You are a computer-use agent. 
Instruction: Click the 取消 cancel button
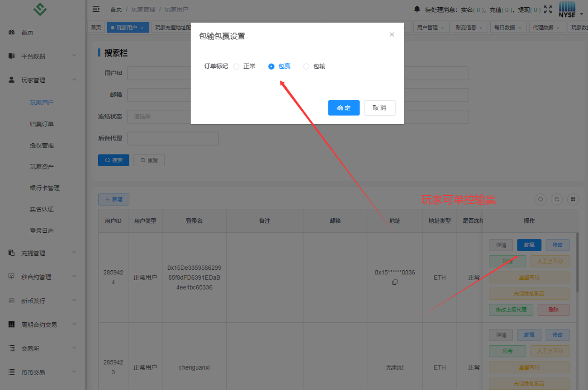pyautogui.click(x=379, y=108)
